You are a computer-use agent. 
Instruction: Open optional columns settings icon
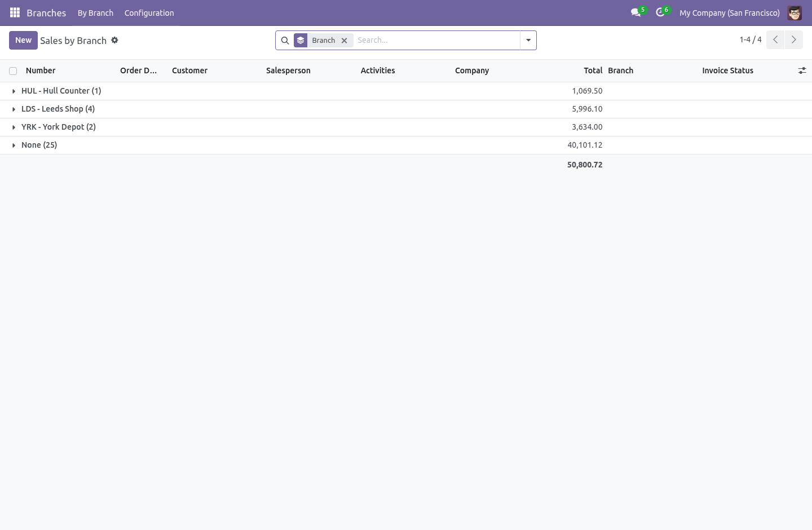click(x=802, y=70)
